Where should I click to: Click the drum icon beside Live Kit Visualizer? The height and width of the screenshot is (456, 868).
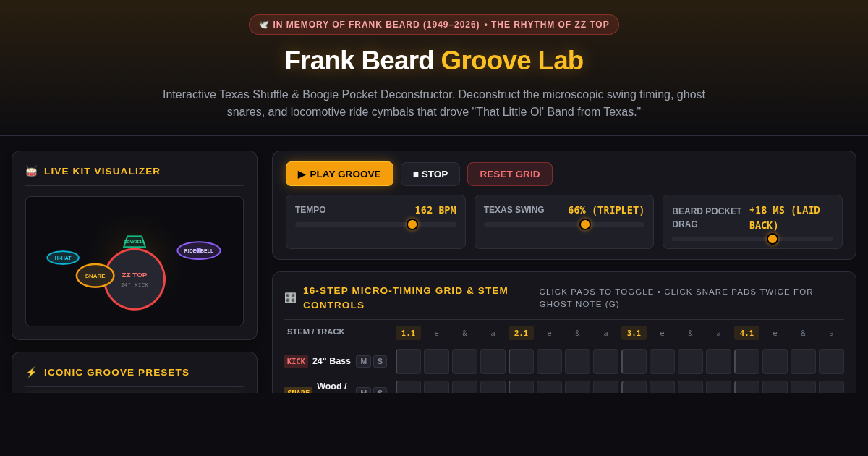pos(31,172)
